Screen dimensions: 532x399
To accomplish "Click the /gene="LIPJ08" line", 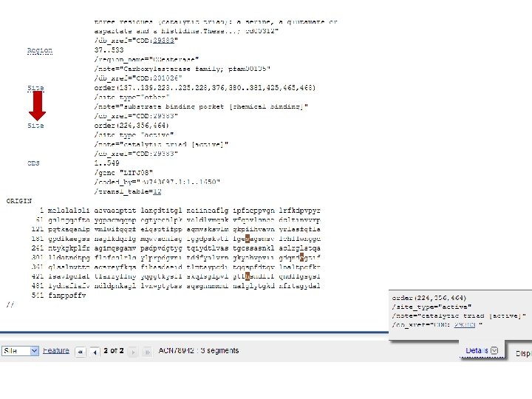I will point(123,173).
